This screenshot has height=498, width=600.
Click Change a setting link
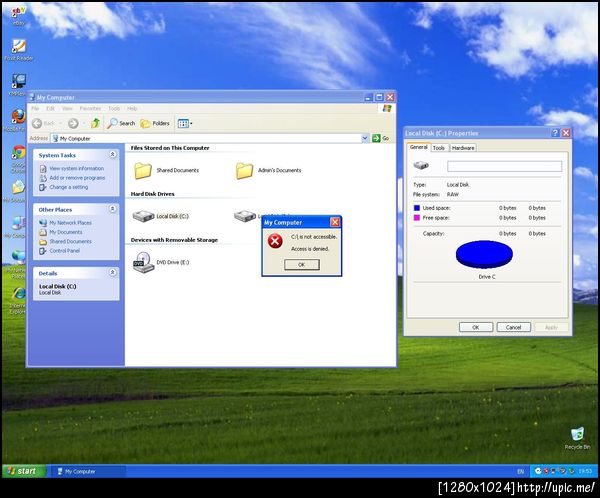click(x=68, y=187)
